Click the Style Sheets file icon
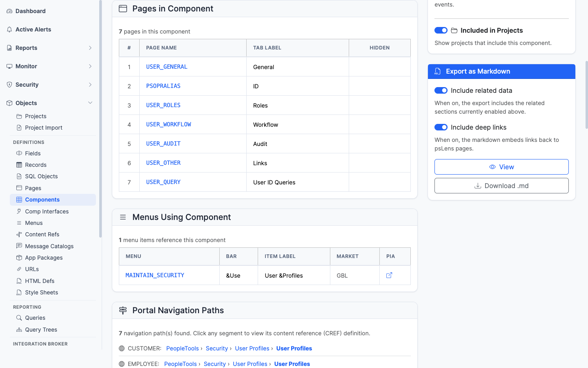 tap(19, 292)
